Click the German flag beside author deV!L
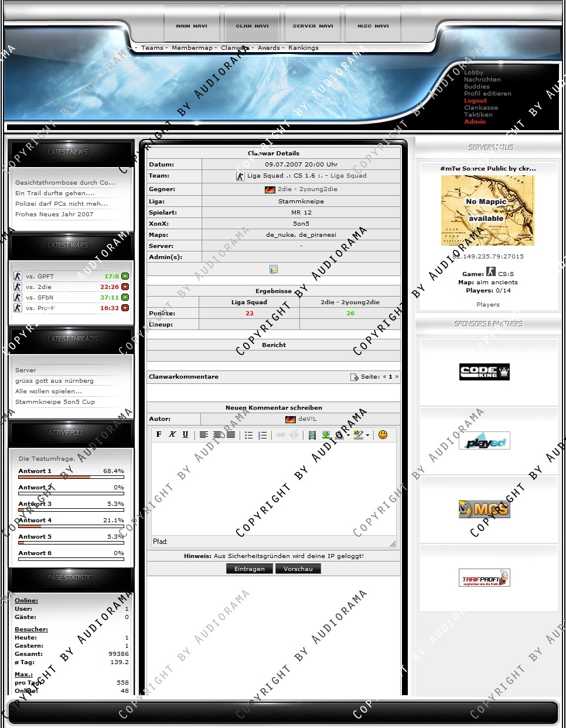Viewport: 566px width, 728px height. pyautogui.click(x=291, y=419)
